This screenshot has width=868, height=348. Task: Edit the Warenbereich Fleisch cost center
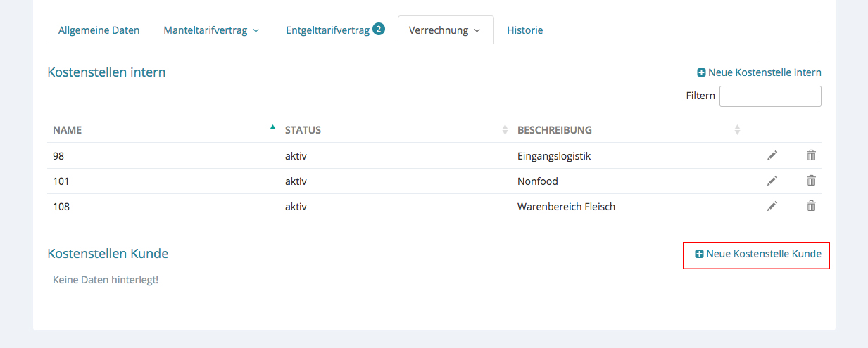(x=772, y=206)
